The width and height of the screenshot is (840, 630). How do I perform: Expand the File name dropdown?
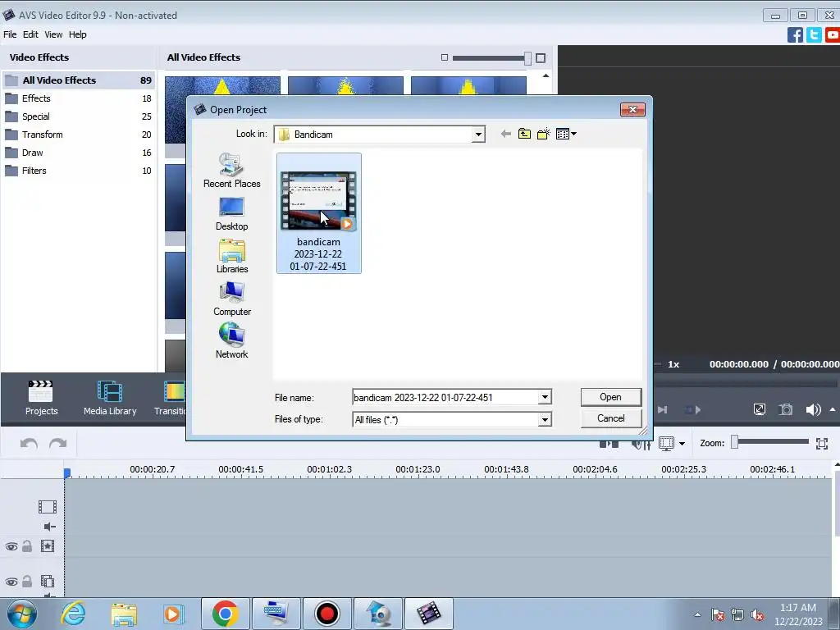[x=545, y=398]
